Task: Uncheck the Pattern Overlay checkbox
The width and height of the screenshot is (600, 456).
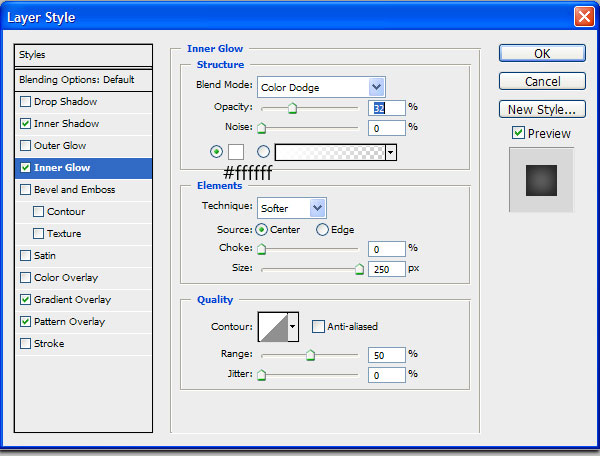Action: point(25,321)
